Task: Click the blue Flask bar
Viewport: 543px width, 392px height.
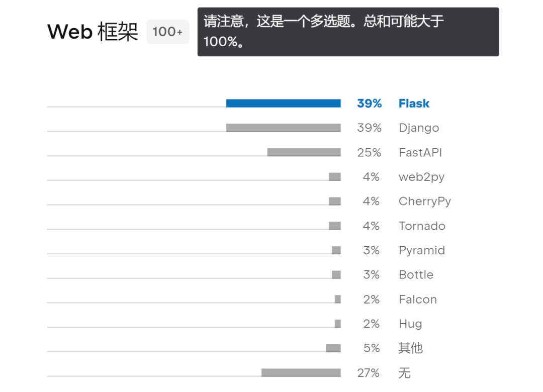Action: (x=283, y=103)
